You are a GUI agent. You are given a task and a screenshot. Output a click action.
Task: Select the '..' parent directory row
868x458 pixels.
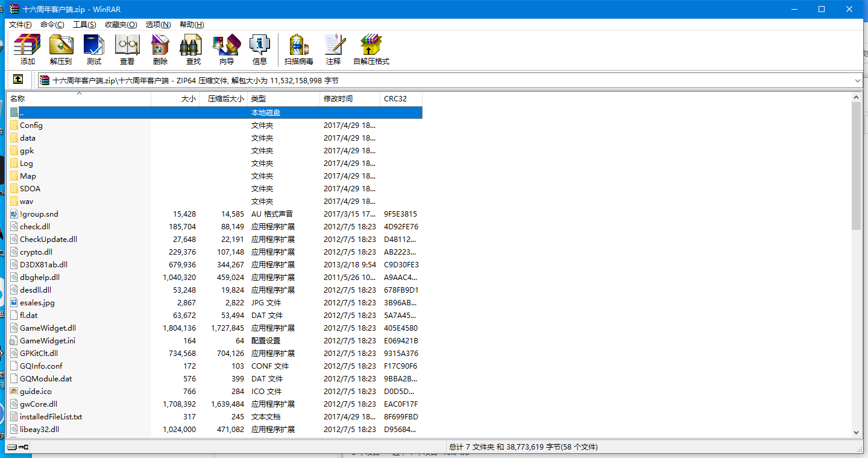click(x=215, y=113)
